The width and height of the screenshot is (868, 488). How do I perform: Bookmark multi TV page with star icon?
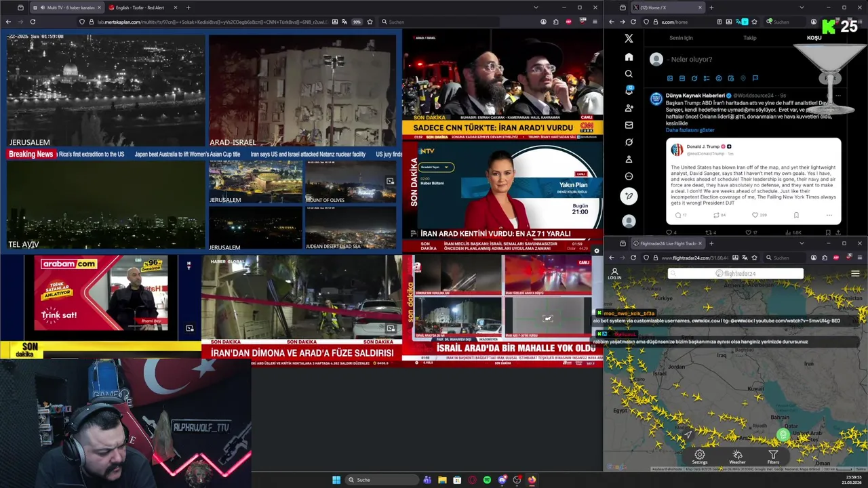tap(370, 22)
